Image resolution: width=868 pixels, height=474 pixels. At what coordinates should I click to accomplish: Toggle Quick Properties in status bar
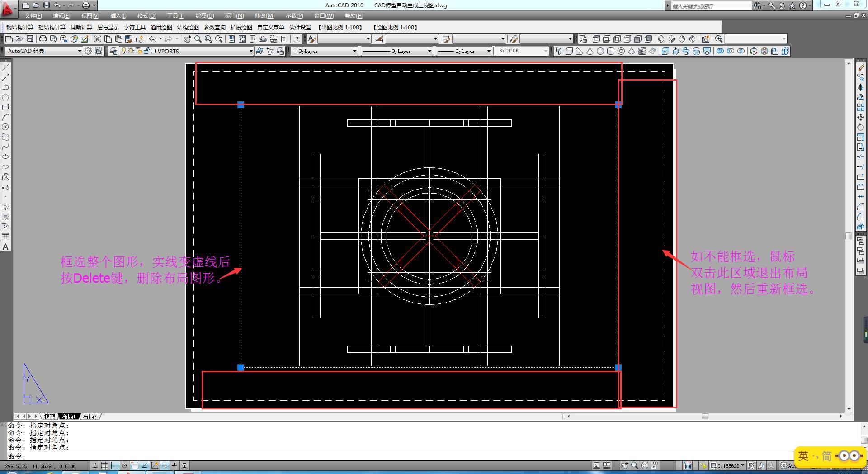[x=184, y=465]
